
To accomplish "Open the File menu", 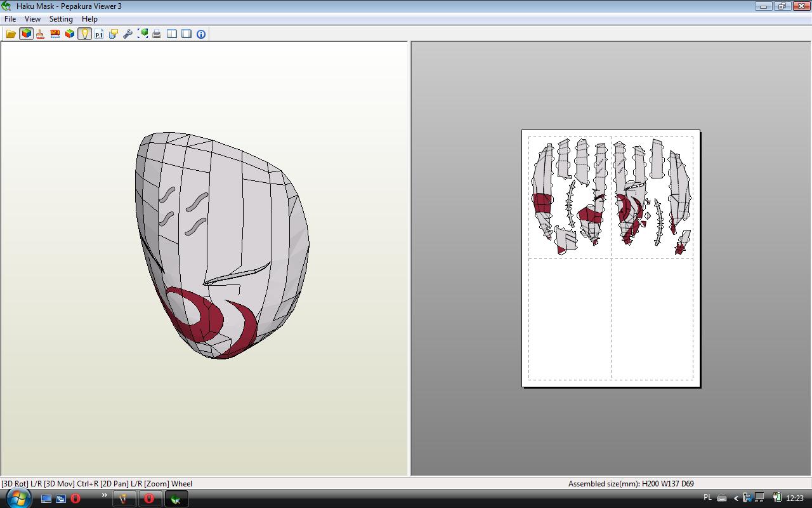I will pos(10,19).
